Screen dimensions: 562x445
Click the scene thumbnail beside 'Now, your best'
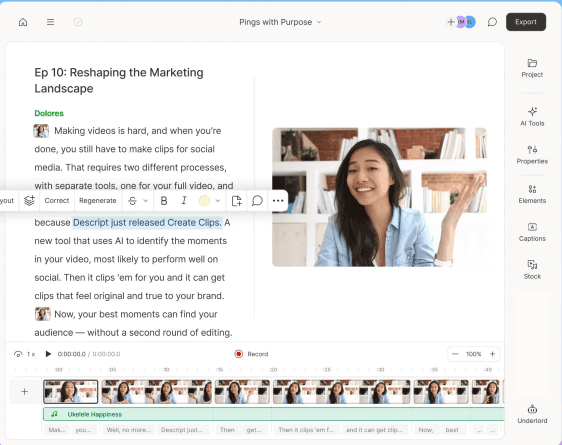coord(43,314)
